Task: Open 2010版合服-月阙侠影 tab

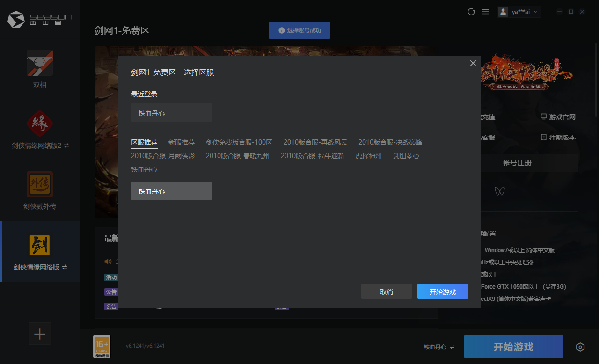Action: (x=163, y=156)
